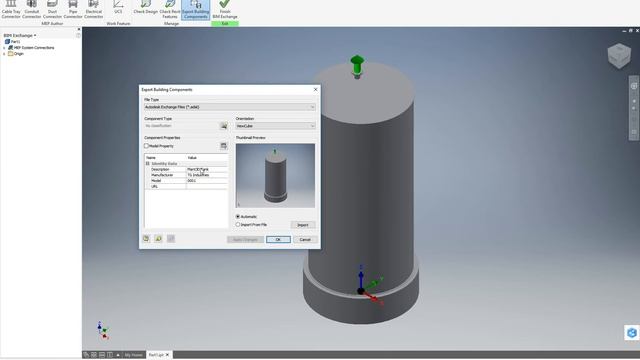Close the Export Building Components dialog
This screenshot has width=640, height=360.
point(315,89)
